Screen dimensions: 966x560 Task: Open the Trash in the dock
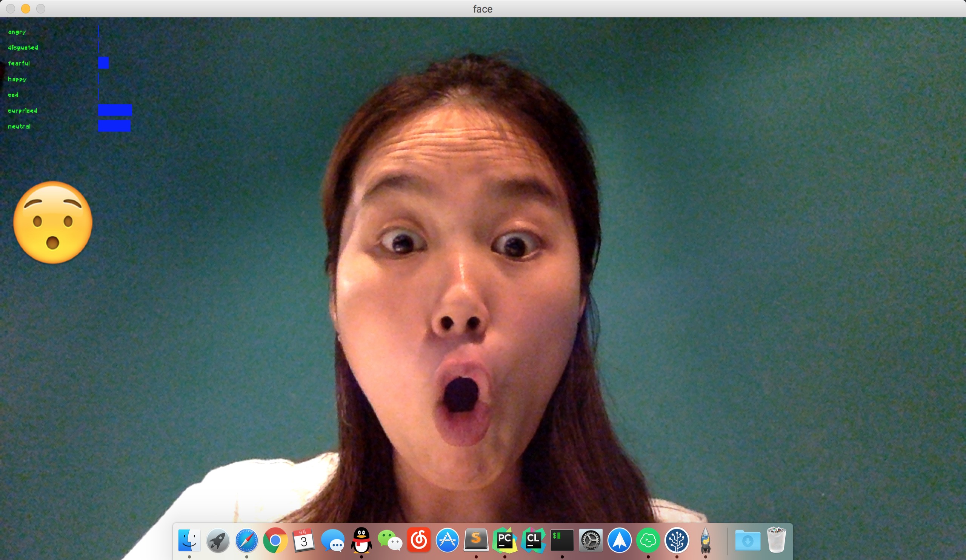(776, 540)
